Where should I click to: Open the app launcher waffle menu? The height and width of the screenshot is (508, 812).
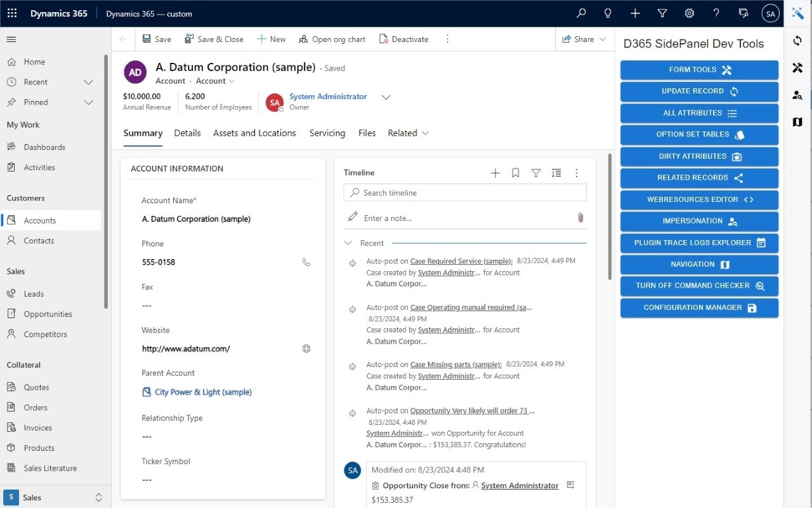click(x=12, y=13)
